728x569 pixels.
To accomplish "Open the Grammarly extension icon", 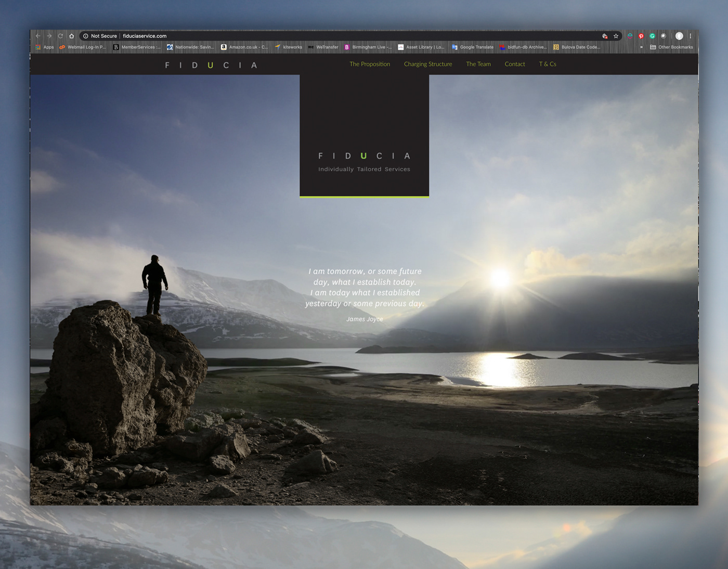I will (x=652, y=36).
